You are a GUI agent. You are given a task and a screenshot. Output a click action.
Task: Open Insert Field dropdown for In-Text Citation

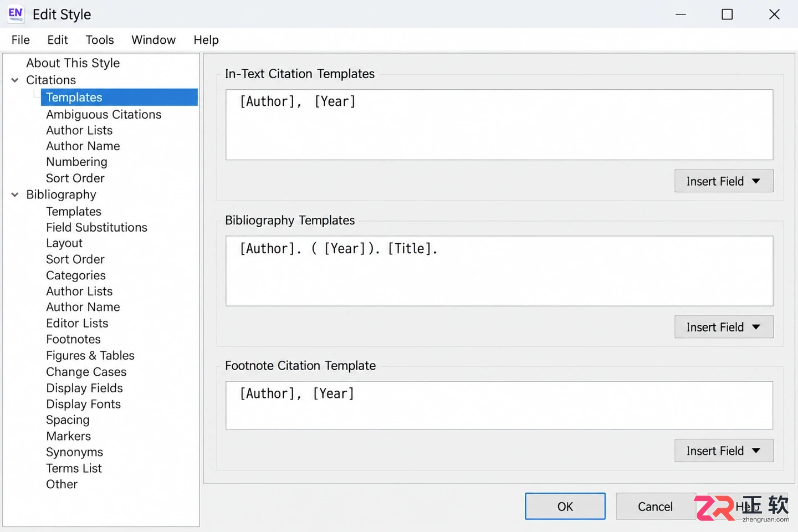(724, 181)
